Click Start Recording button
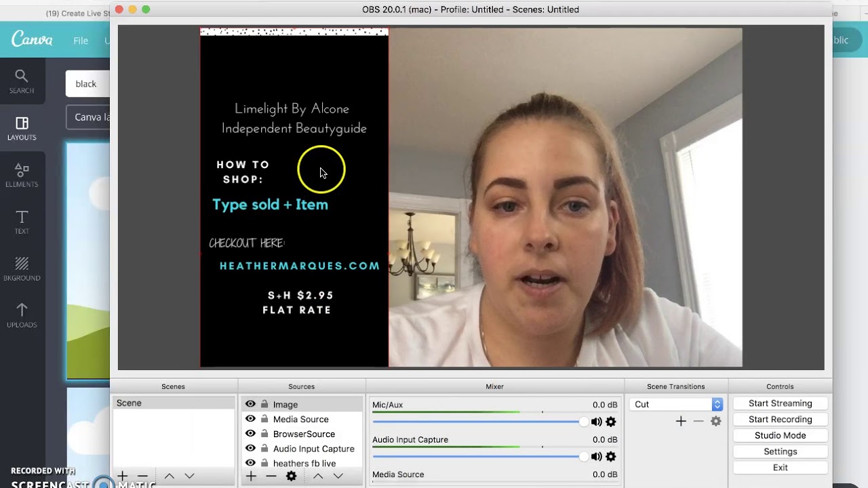This screenshot has width=868, height=488. (780, 420)
